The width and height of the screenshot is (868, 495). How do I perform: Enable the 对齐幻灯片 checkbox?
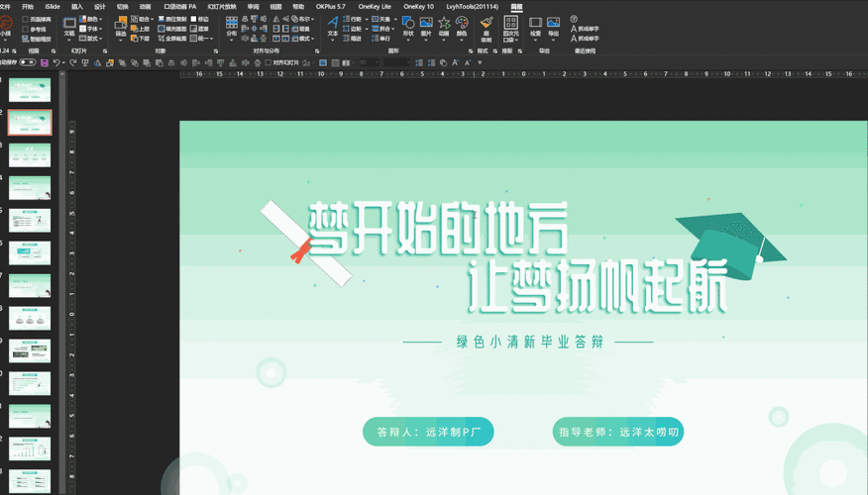pos(270,62)
